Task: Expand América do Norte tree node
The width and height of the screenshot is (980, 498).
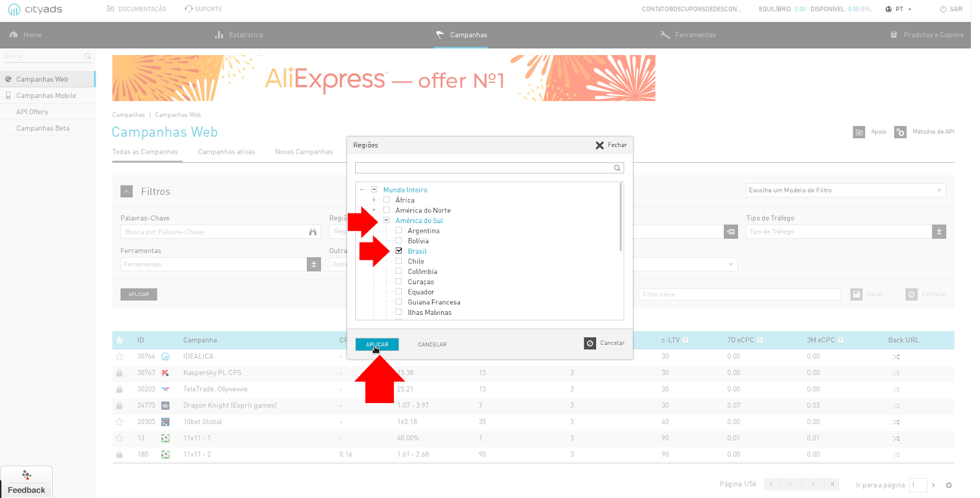Action: (374, 210)
